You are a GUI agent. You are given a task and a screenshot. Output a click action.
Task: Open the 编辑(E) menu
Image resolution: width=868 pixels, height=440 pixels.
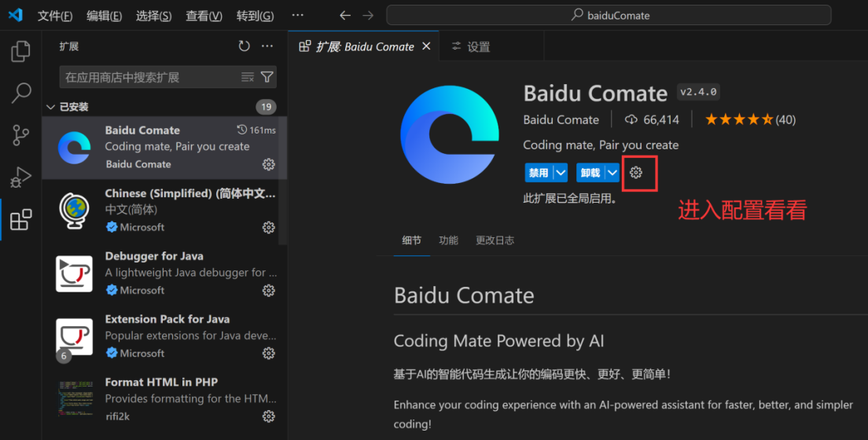104,16
